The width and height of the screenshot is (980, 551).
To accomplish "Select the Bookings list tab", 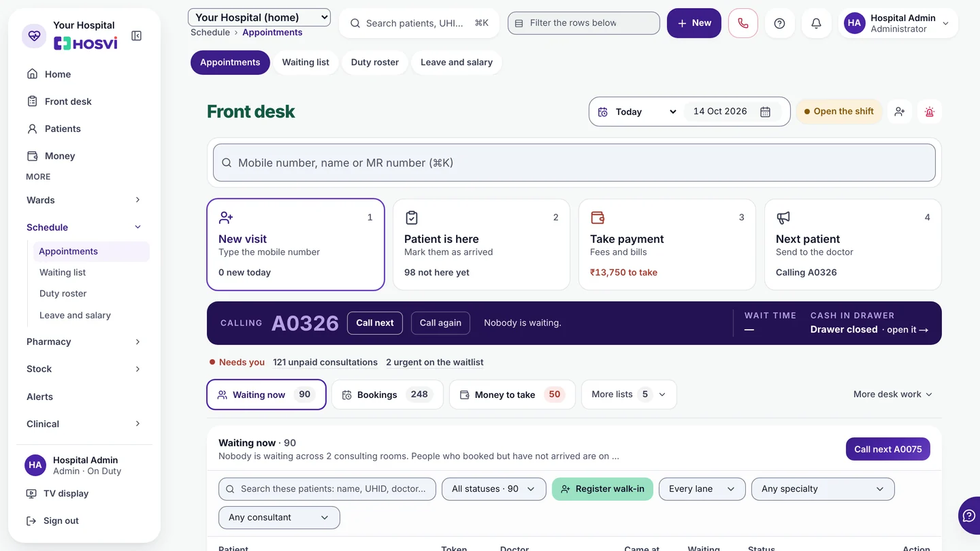I will 387,395.
